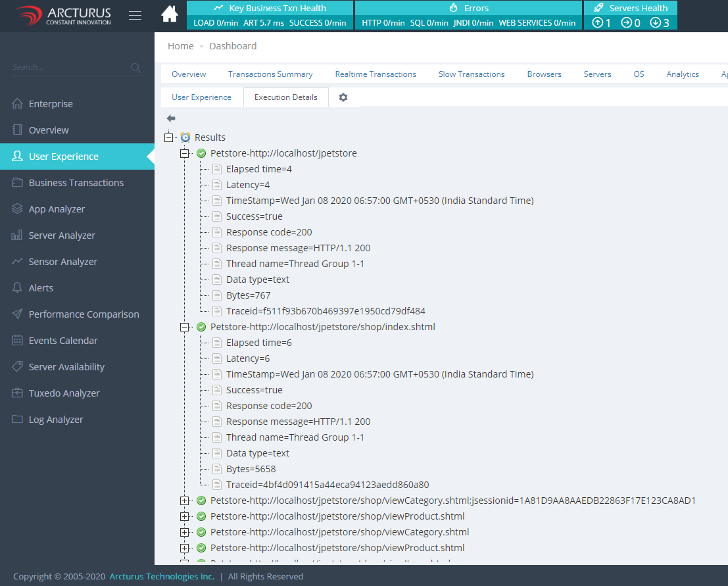Expand the Petstore viewCategory.shtml;jsessionid node
Image resolution: width=728 pixels, height=586 pixels.
(x=185, y=501)
